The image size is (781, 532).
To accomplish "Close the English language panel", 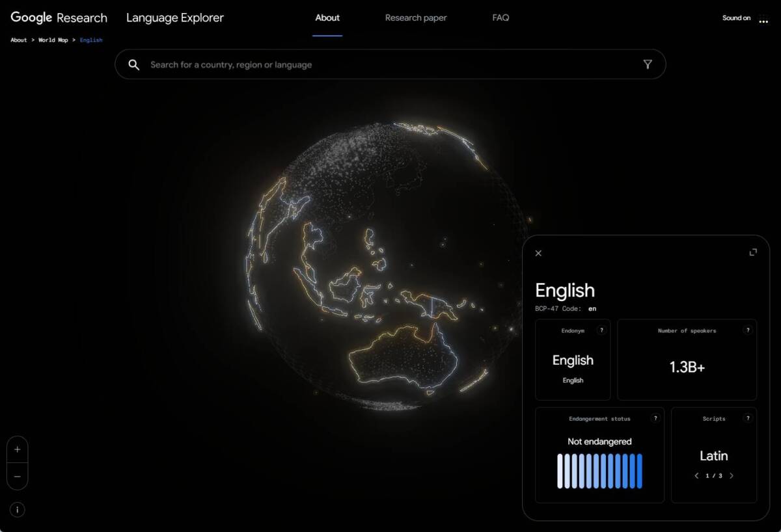I will (x=538, y=252).
